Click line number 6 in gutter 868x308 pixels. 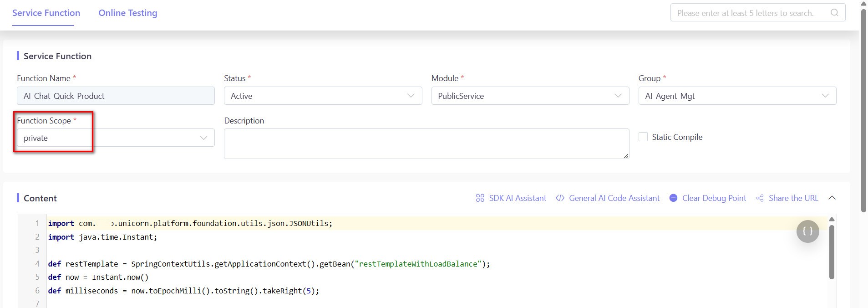[37, 290]
